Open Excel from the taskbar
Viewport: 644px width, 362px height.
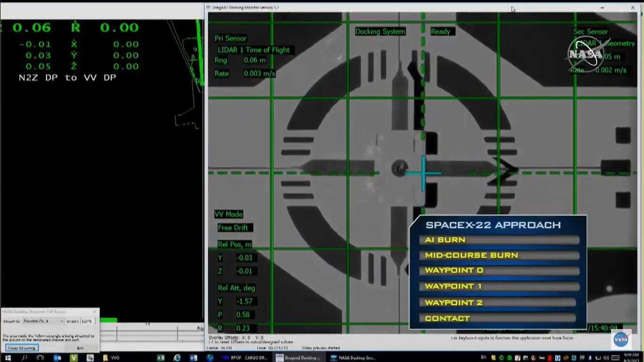(160, 358)
